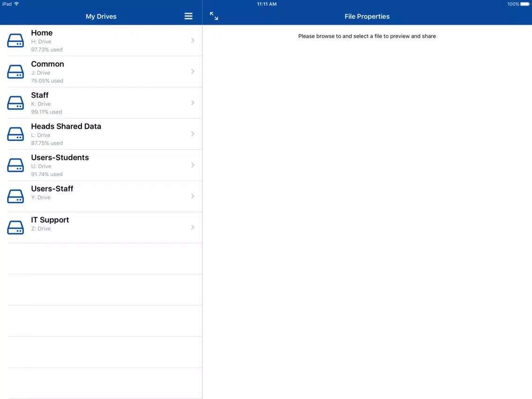Tap the Wi-Fi status icon
This screenshot has width=532, height=399.
tap(16, 4)
